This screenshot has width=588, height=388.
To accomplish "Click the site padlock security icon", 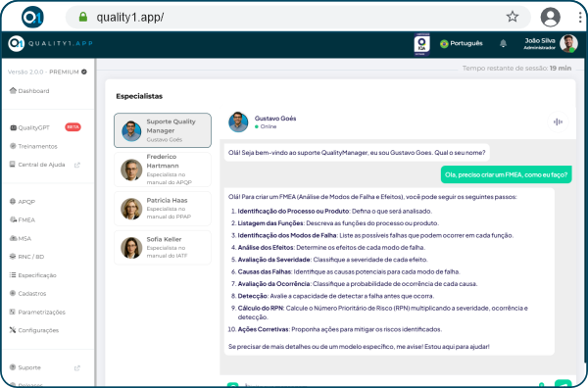I will (x=83, y=17).
